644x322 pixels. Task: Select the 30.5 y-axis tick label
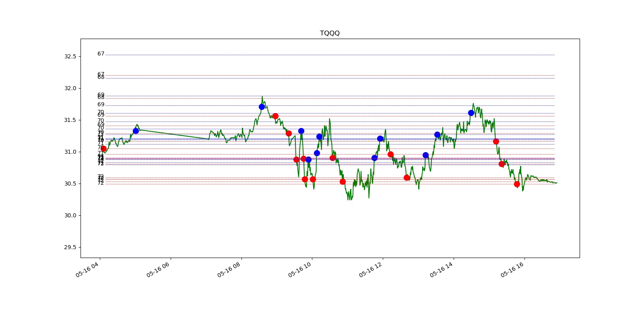pos(70,184)
